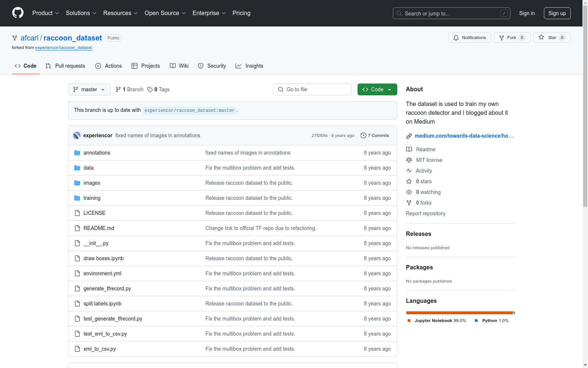Click the Fork button
The image size is (588, 368).
[512, 38]
